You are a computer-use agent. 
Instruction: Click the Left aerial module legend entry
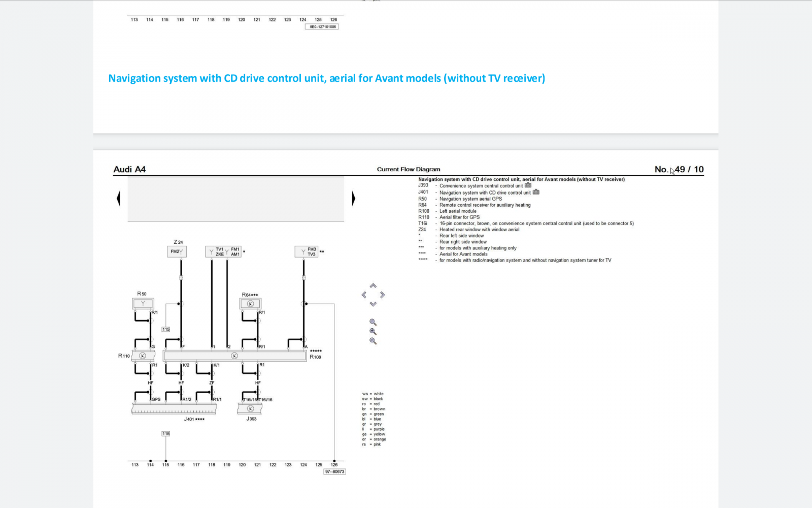[458, 211]
